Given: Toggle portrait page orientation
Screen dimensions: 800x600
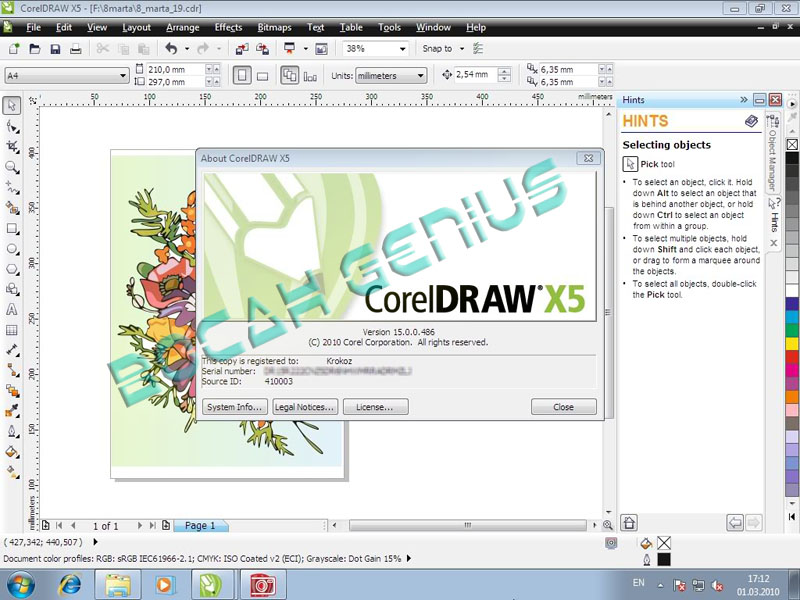Looking at the screenshot, I should pos(242,75).
